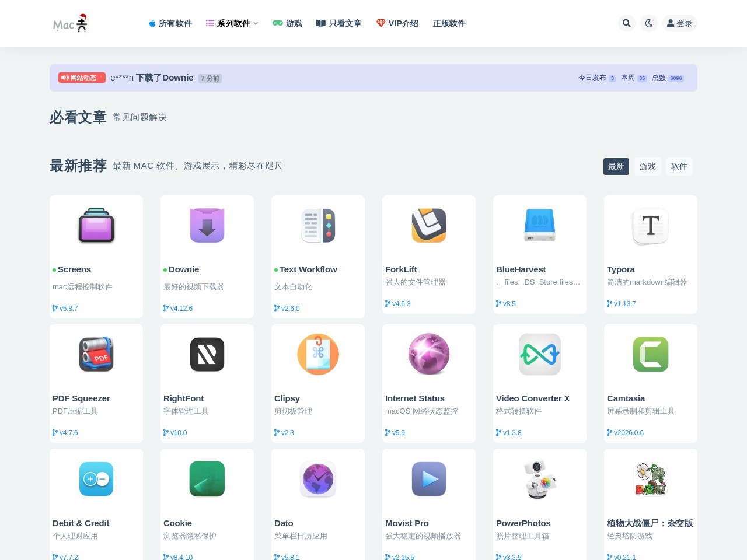
Task: Switch to the 软件 filter tab
Action: (679, 166)
